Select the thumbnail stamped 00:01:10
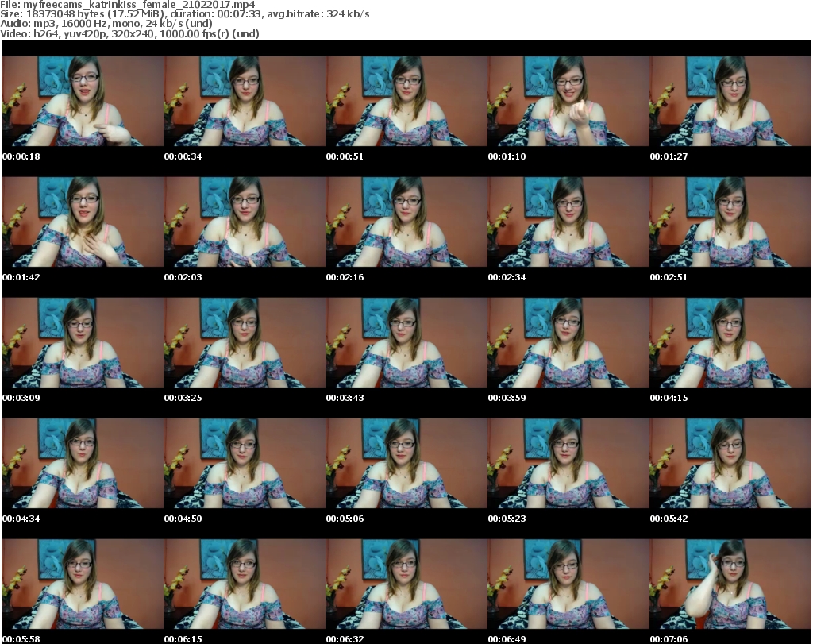The image size is (813, 644). (x=568, y=101)
